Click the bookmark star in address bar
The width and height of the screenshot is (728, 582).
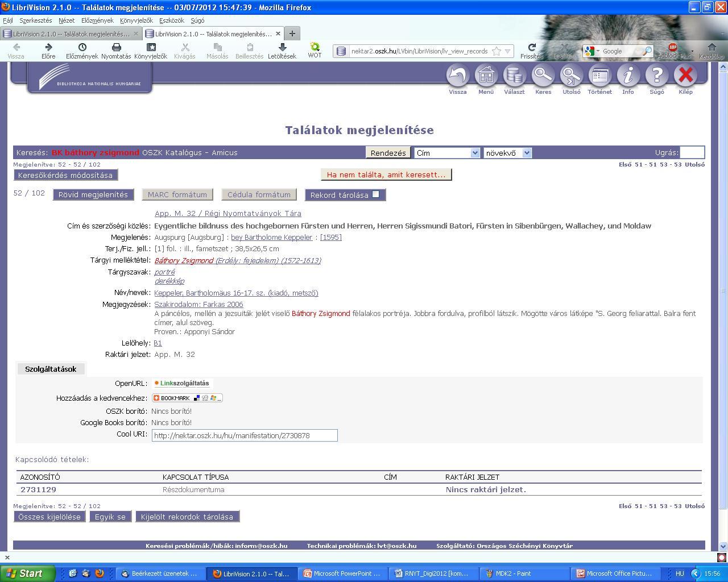497,51
